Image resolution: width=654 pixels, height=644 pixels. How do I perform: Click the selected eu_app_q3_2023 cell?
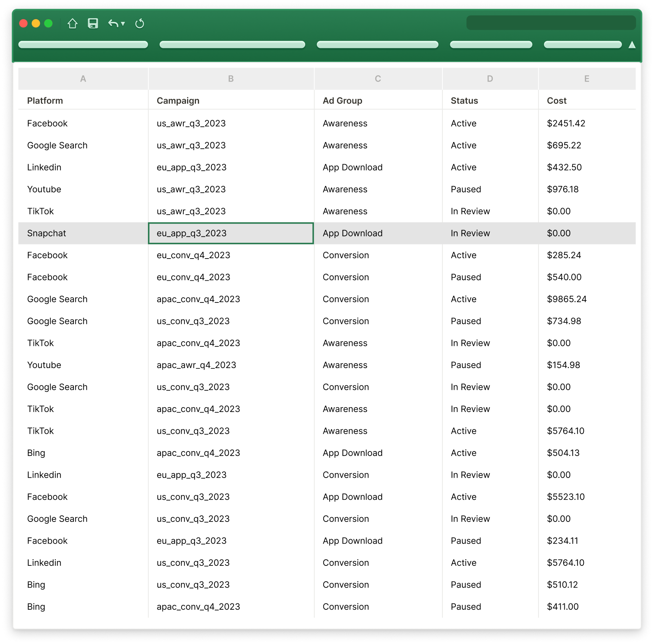(x=230, y=233)
